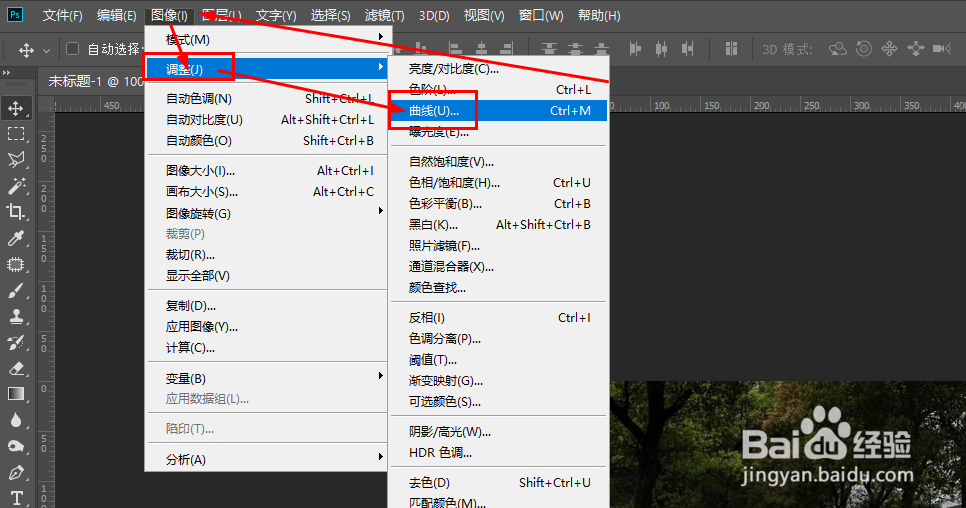Image resolution: width=966 pixels, height=508 pixels.
Task: Open the 选择(S) menu
Action: click(x=330, y=15)
